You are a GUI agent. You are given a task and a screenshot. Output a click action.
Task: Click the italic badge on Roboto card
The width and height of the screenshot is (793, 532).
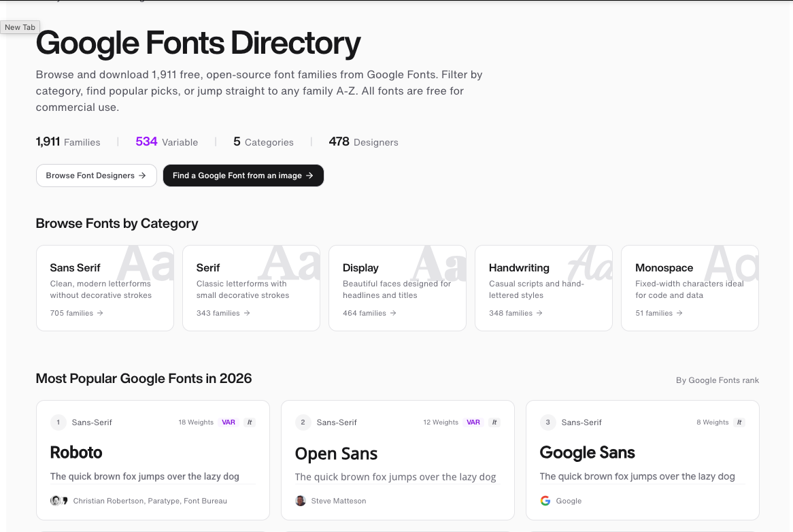tap(250, 422)
